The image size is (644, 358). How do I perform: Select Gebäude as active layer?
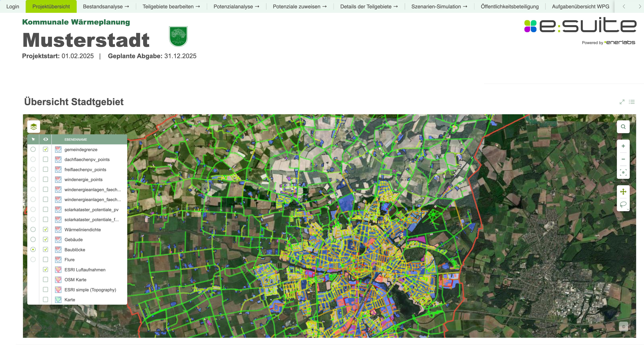click(33, 239)
